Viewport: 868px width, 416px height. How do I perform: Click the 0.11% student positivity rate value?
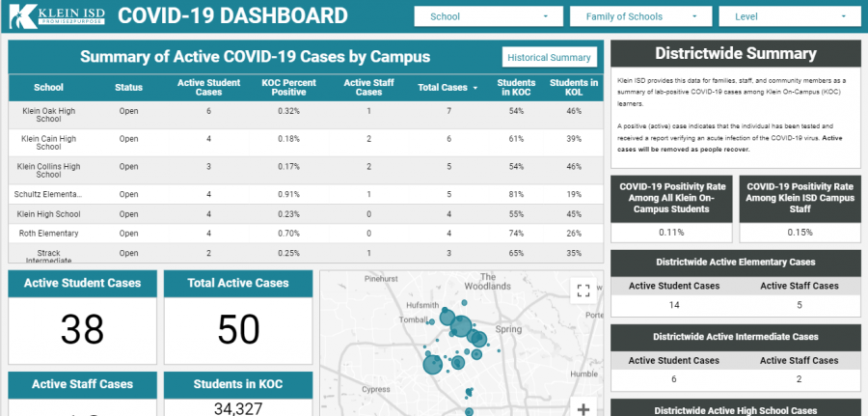pos(671,232)
